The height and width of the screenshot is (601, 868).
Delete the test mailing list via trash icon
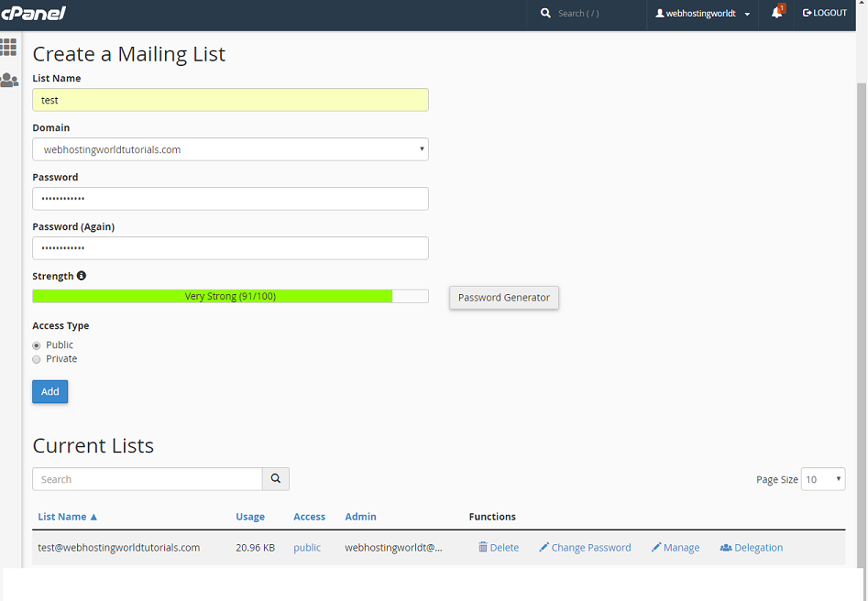pyautogui.click(x=481, y=547)
